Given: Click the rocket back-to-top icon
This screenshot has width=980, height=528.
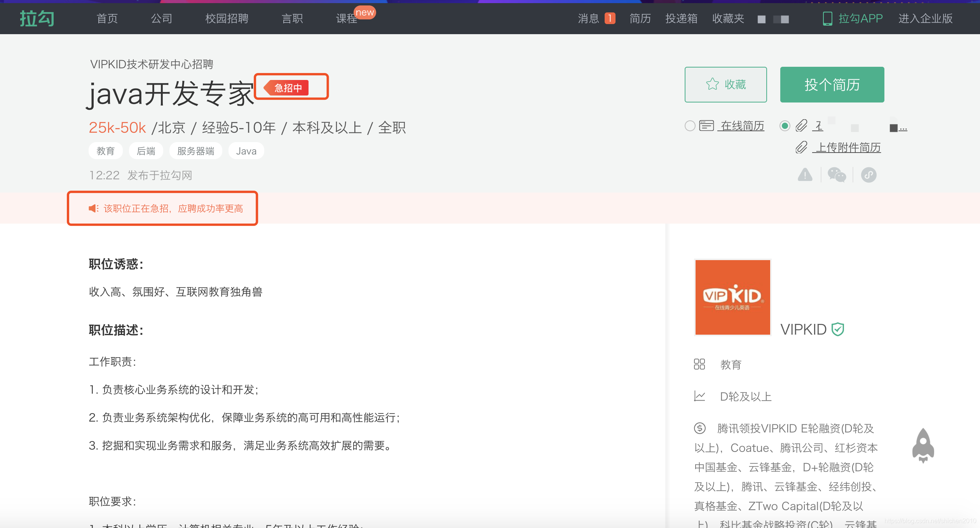Looking at the screenshot, I should (x=923, y=446).
